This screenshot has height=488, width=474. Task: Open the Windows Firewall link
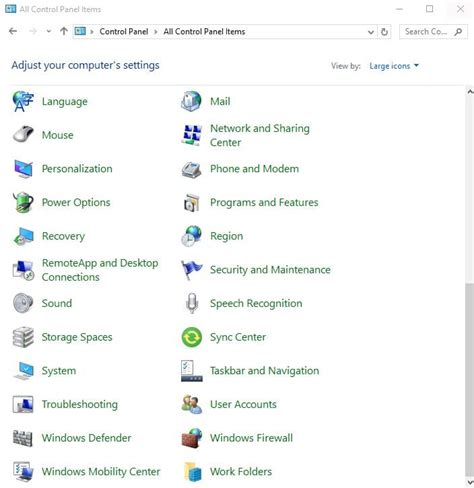click(251, 438)
